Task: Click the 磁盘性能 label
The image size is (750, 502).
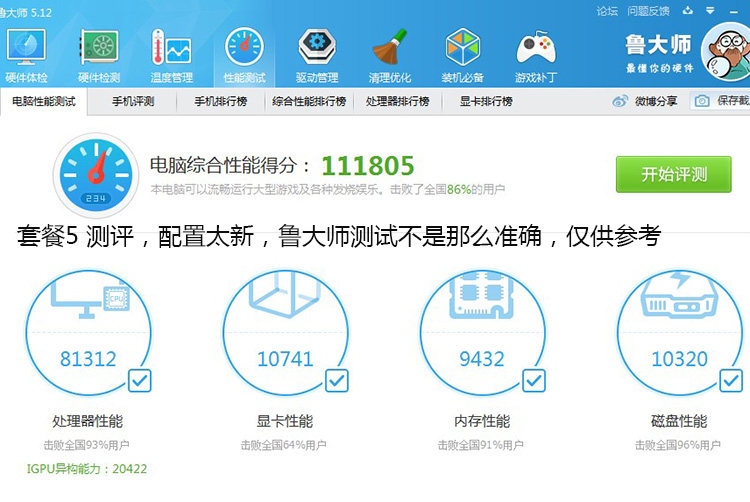Action: point(679,421)
